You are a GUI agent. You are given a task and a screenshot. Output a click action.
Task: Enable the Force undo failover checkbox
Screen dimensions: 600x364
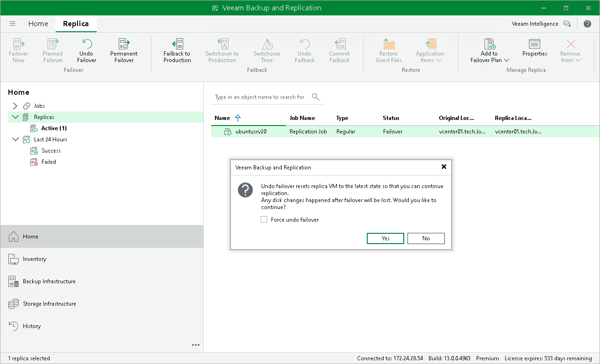pos(264,220)
